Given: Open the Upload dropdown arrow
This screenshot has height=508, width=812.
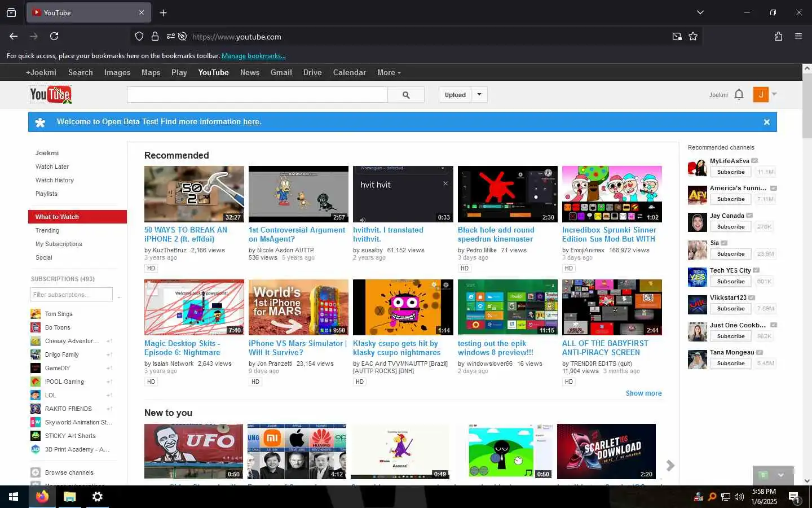Looking at the screenshot, I should [x=479, y=94].
